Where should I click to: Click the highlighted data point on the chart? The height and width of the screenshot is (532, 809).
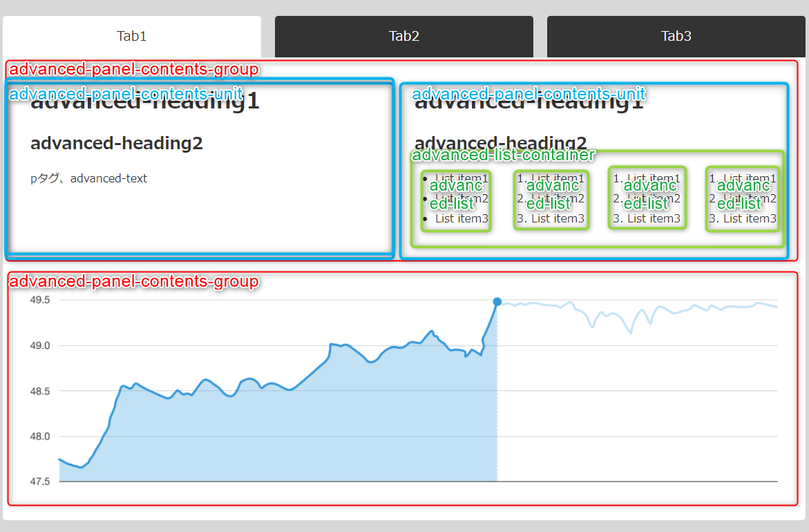pos(497,302)
